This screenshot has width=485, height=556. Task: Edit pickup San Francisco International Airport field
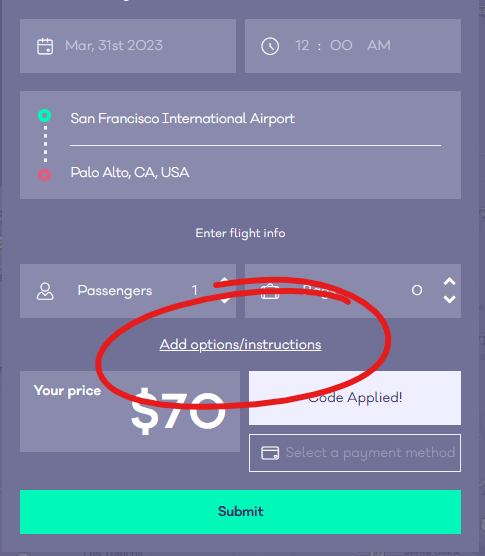coord(255,118)
